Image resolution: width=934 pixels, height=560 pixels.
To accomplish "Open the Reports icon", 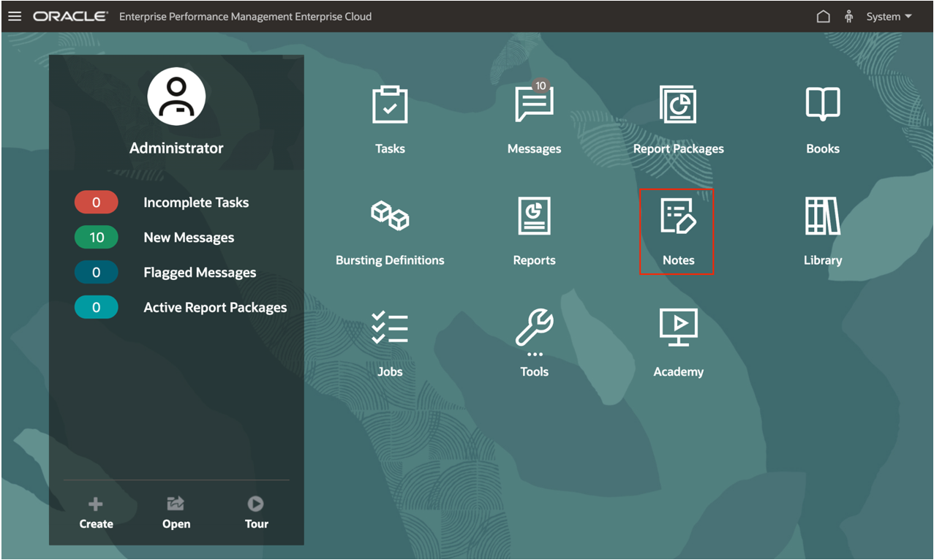I will coord(534,216).
